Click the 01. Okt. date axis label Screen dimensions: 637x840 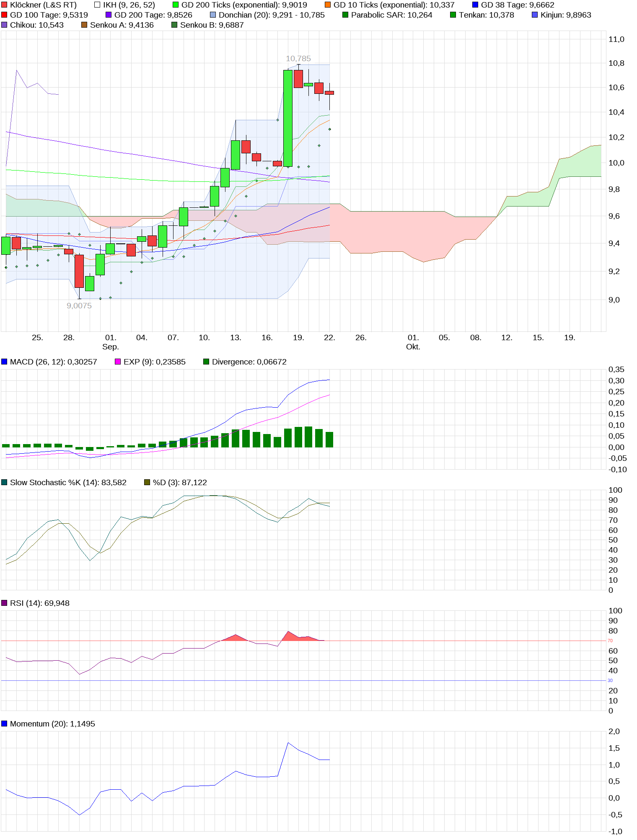click(x=413, y=342)
